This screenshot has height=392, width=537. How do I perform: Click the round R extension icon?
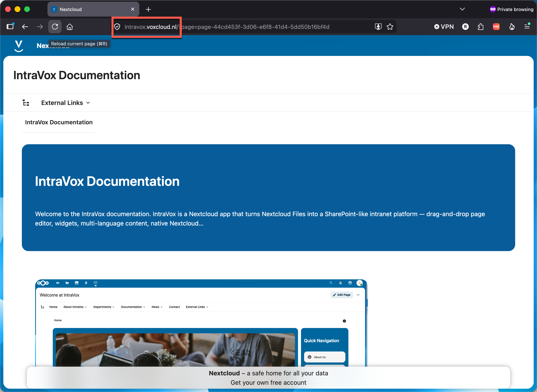coord(465,27)
